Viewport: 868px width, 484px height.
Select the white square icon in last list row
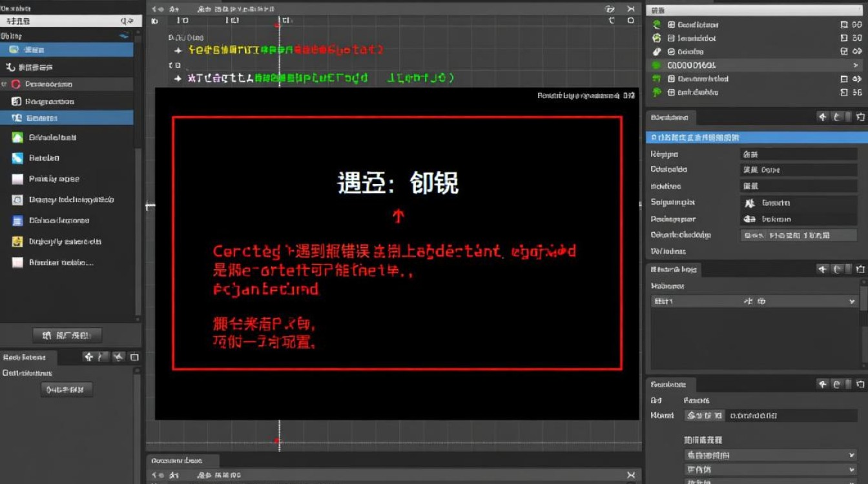tap(17, 263)
